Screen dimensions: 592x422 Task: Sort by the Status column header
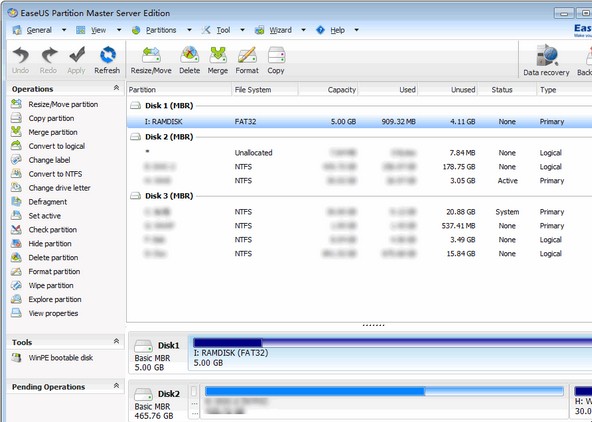pos(507,90)
